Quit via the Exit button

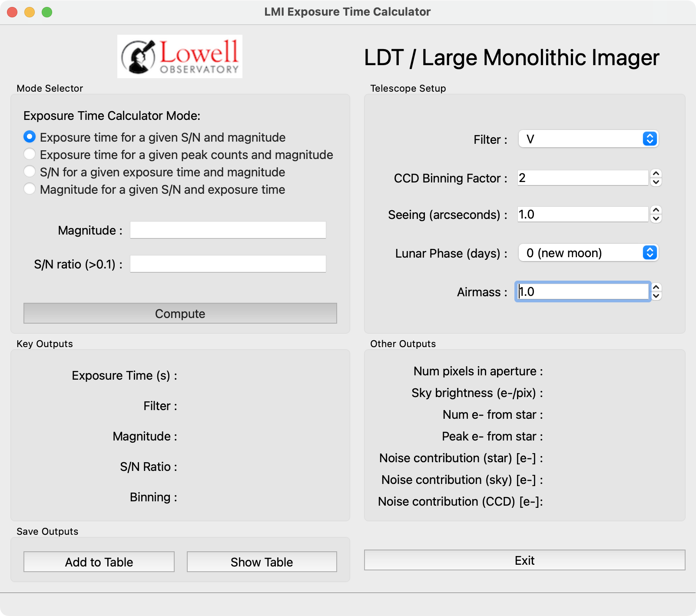click(x=525, y=560)
